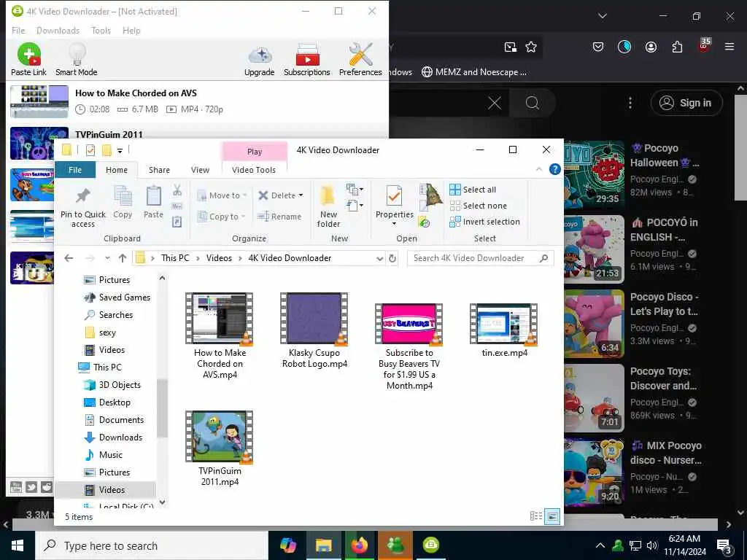Image resolution: width=747 pixels, height=560 pixels.
Task: Open the Tools menu of 4K Video Downloader
Action: click(101, 31)
